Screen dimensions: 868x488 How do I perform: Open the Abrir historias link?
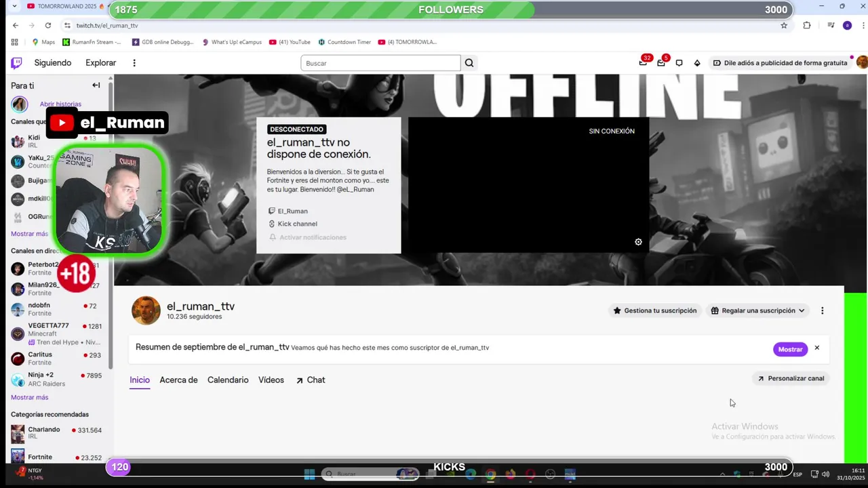[60, 104]
